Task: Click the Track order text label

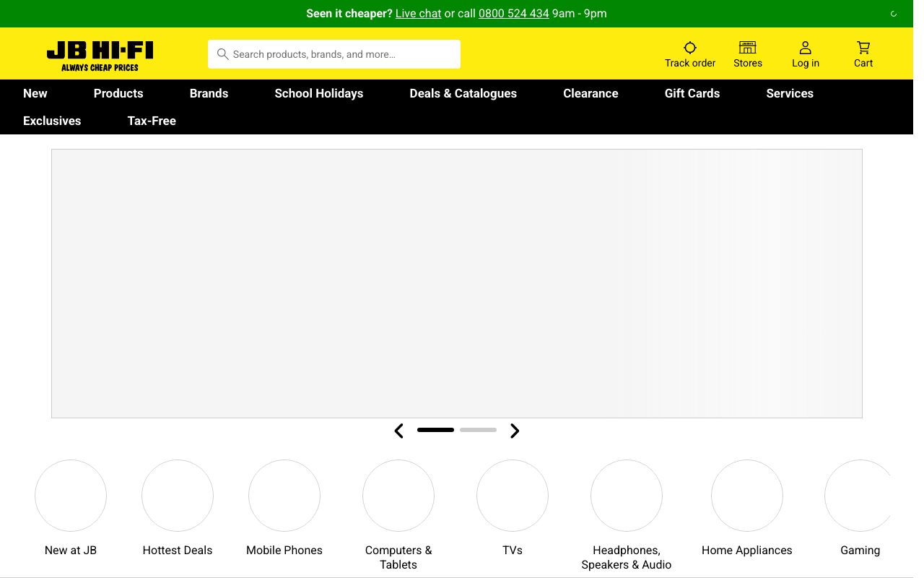Action: 690,63
